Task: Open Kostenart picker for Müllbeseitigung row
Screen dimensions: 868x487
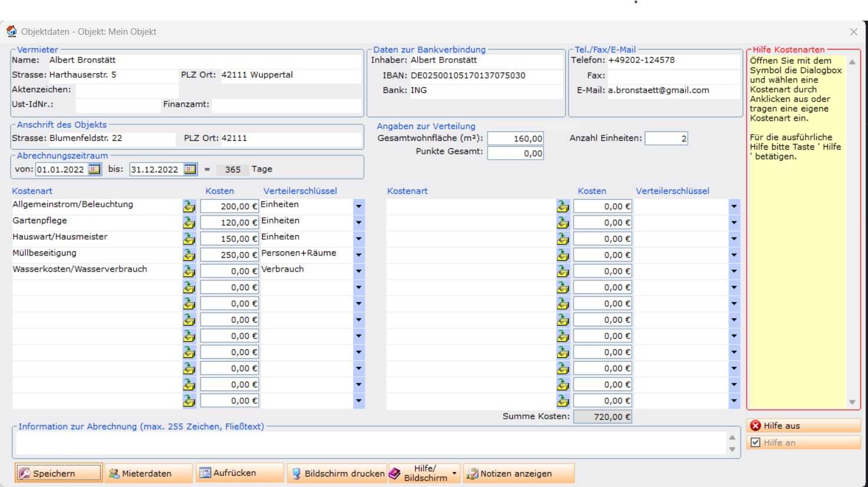Action: pyautogui.click(x=189, y=255)
